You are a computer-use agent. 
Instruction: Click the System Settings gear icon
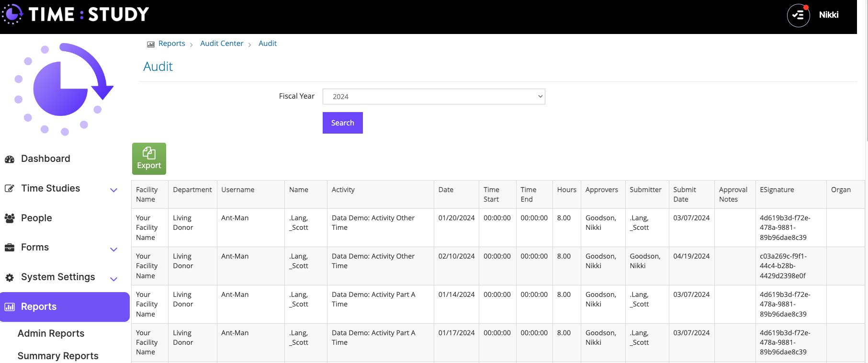10,277
